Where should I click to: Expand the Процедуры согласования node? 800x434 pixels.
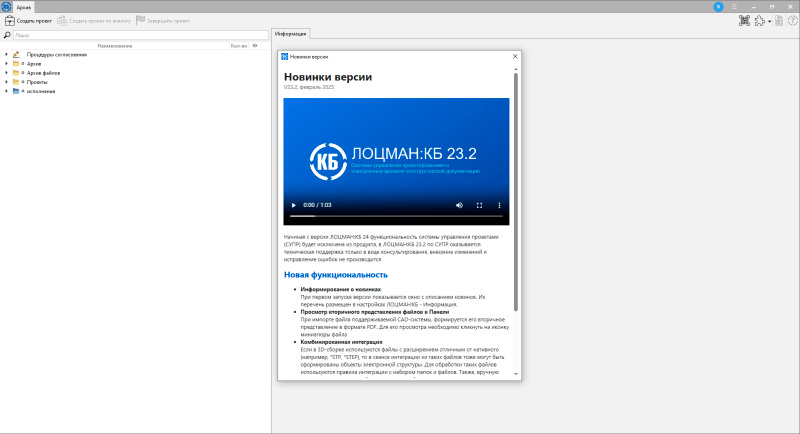6,55
